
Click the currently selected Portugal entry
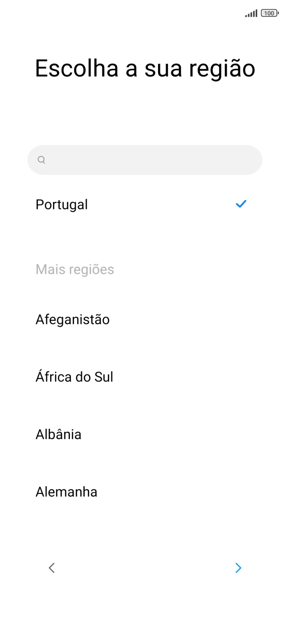click(x=62, y=204)
